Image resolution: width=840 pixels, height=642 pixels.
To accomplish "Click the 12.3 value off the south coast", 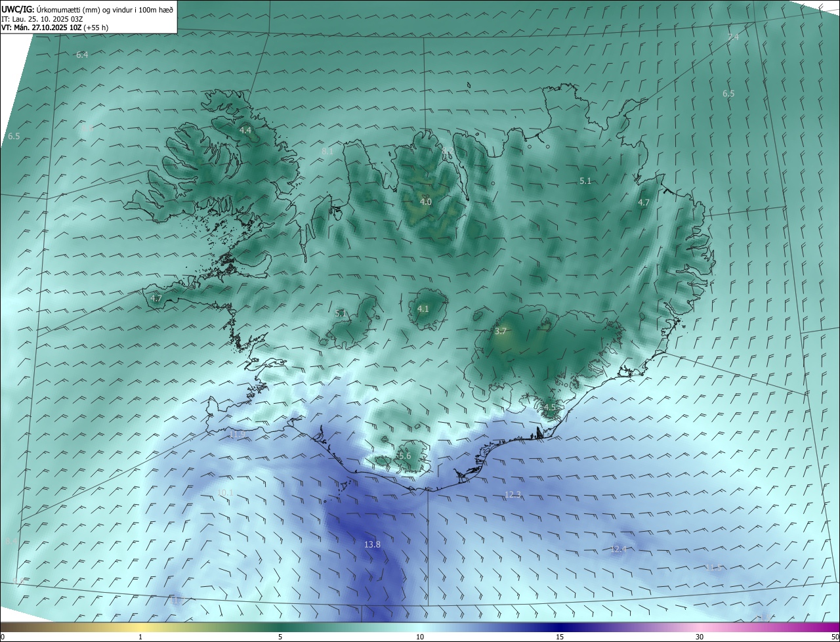I will [513, 494].
